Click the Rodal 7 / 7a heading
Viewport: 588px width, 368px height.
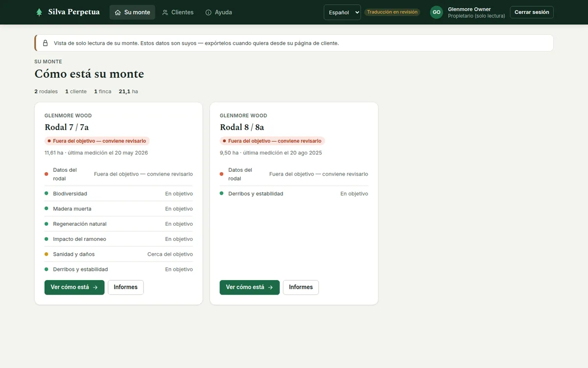click(x=67, y=128)
